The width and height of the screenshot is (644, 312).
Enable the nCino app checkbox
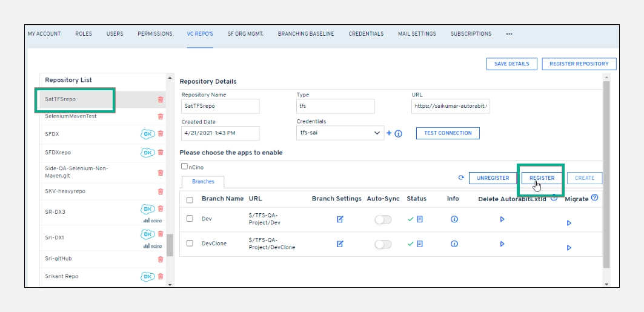(184, 166)
